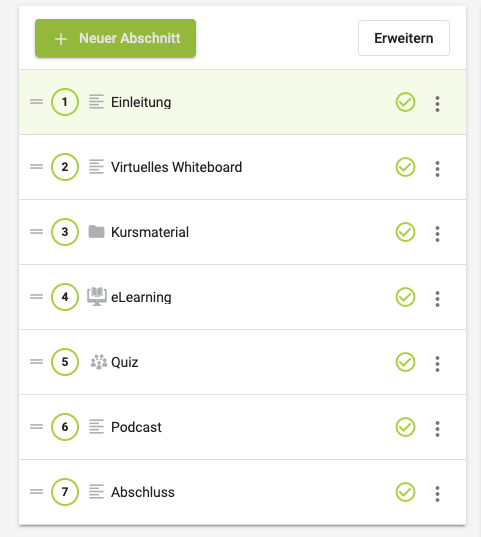Click the text-lines icon beside Einleitung
This screenshot has height=537, width=481.
click(x=96, y=102)
